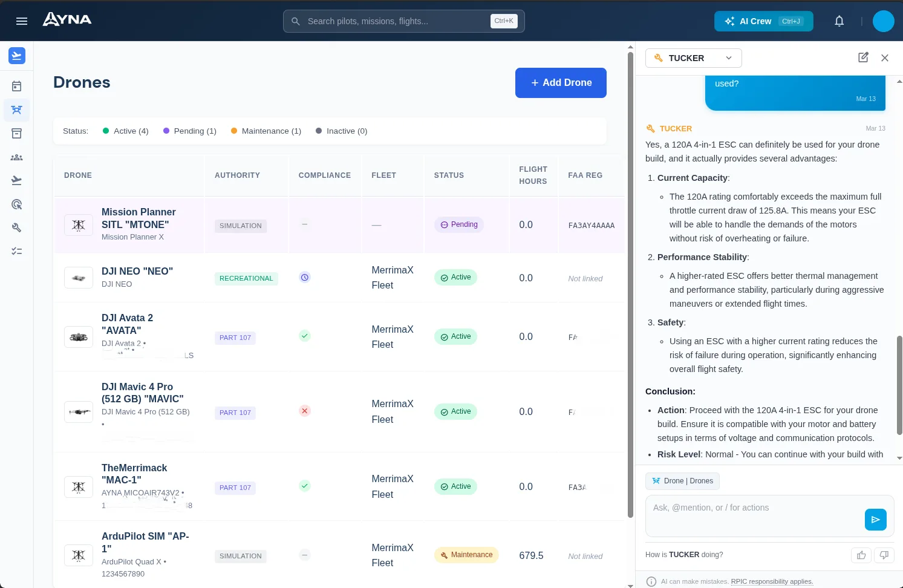The height and width of the screenshot is (588, 903).
Task: Click the RECREATIONAL authority badge for DJI NEO
Action: click(x=246, y=278)
